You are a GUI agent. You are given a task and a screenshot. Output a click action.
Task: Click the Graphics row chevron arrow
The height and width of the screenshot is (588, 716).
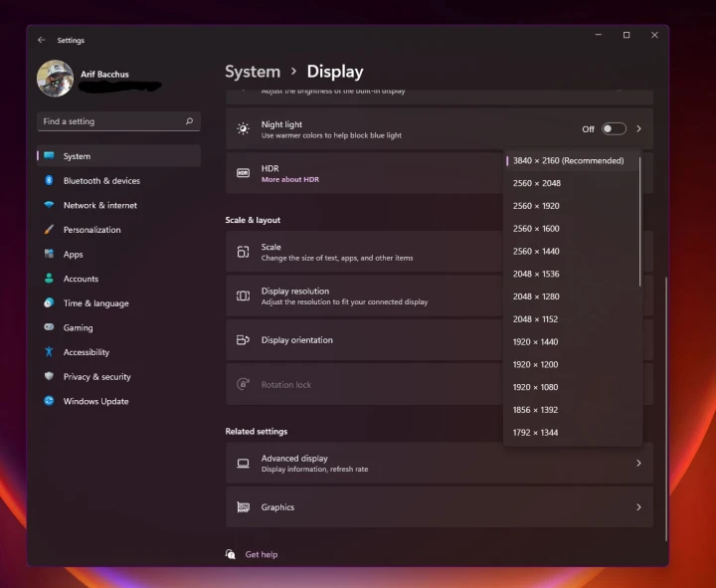coord(638,507)
